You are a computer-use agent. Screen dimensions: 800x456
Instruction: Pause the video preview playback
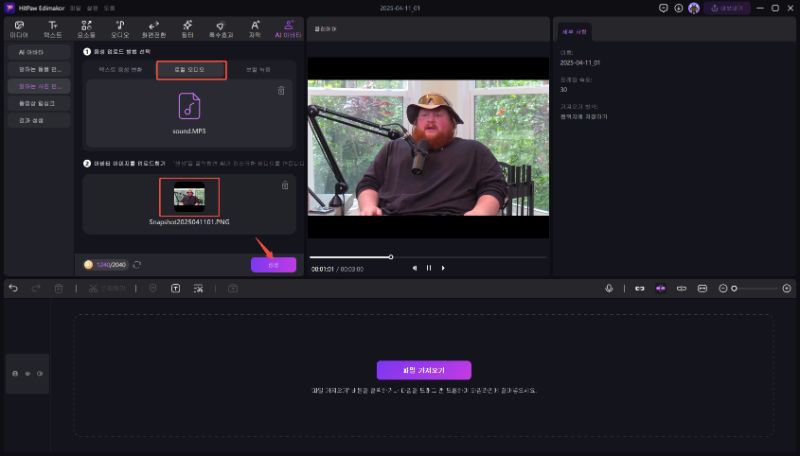[429, 268]
